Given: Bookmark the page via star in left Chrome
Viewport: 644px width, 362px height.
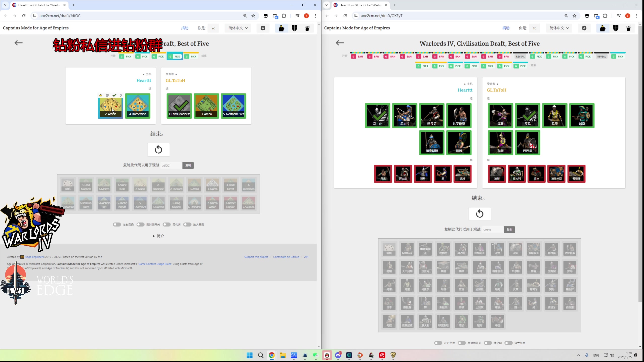Looking at the screenshot, I should pos(253,16).
